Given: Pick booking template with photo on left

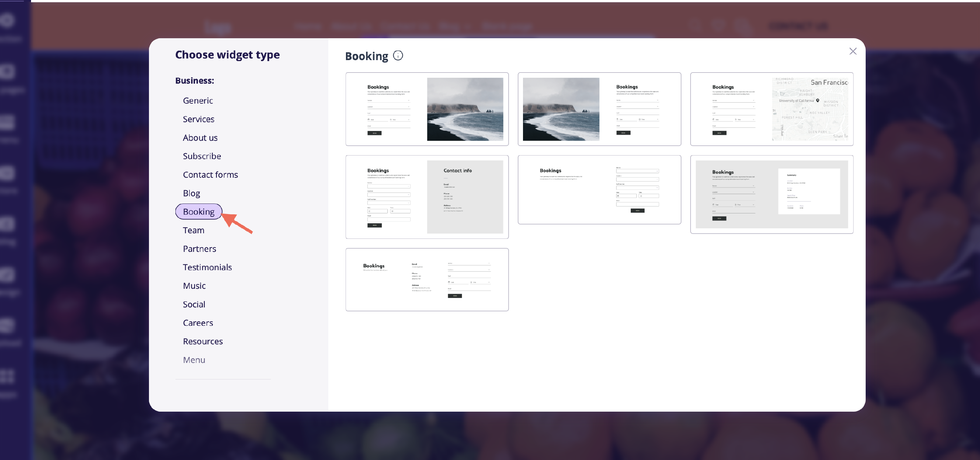Looking at the screenshot, I should tap(599, 109).
